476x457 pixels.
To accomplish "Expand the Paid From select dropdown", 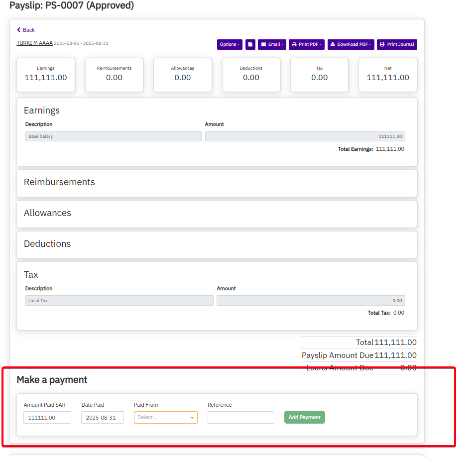I will coord(165,417).
